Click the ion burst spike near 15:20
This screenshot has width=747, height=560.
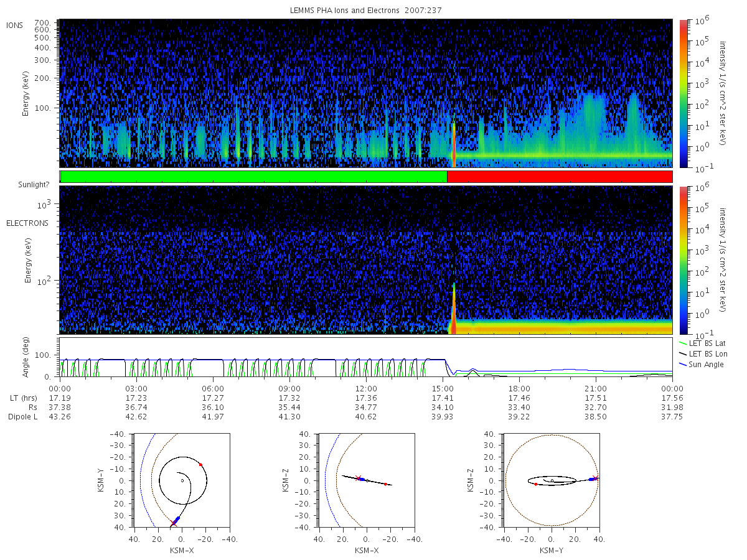click(454, 144)
